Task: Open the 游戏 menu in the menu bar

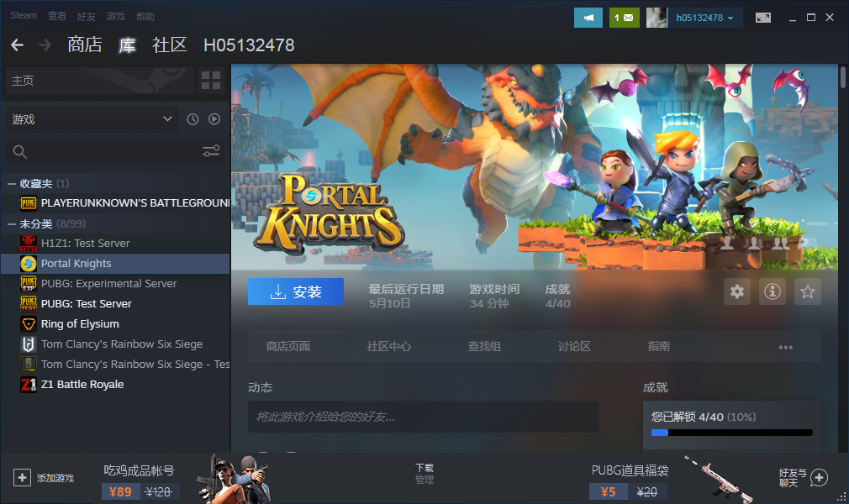Action: (x=115, y=17)
